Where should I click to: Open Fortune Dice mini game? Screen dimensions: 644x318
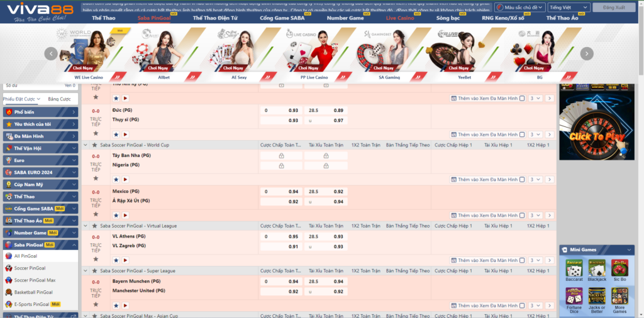point(574,300)
